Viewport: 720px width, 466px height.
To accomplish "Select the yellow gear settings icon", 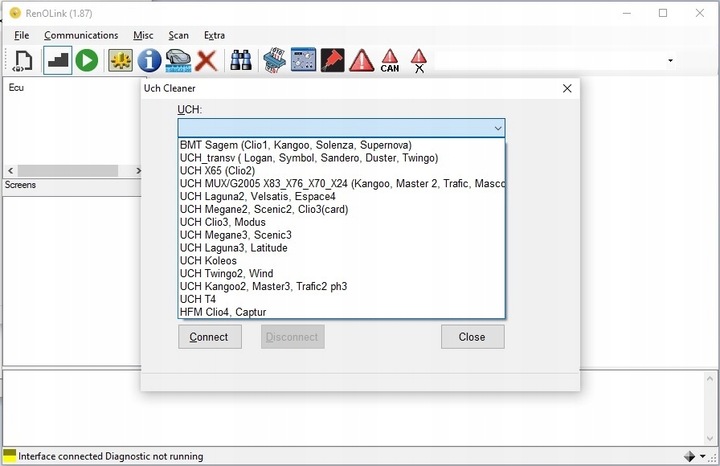I will click(120, 61).
